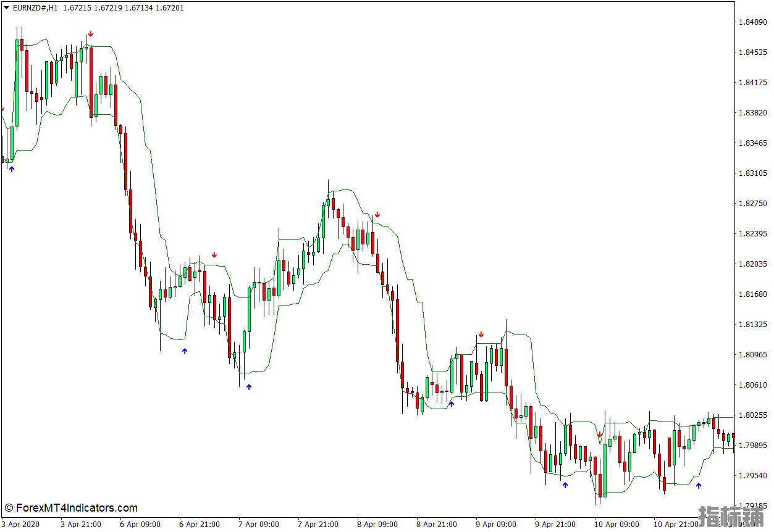Click the 9 Apr 09:00 time label

496,525
